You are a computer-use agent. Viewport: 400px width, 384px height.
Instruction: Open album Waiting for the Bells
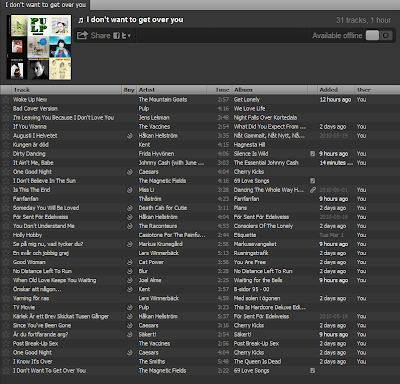tap(258, 280)
